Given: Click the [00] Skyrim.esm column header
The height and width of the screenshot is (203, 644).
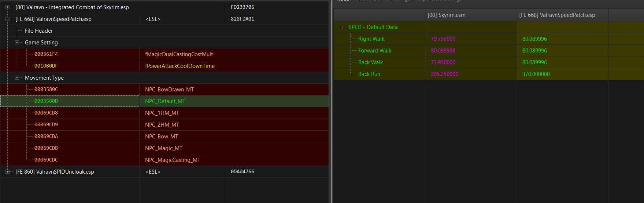Looking at the screenshot, I should pos(471,15).
